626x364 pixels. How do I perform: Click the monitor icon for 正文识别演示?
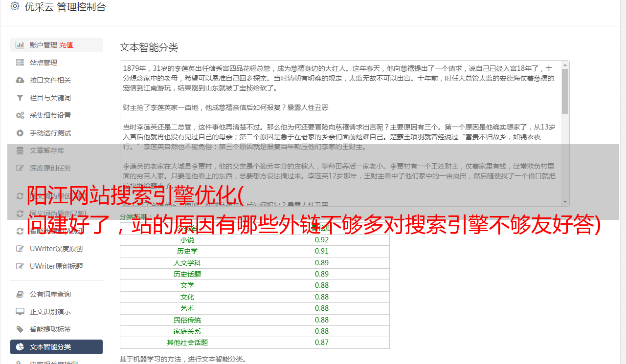(x=20, y=312)
